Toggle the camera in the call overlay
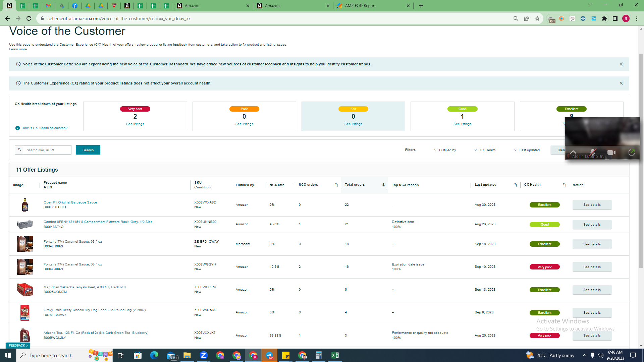644x362 pixels. (x=611, y=153)
